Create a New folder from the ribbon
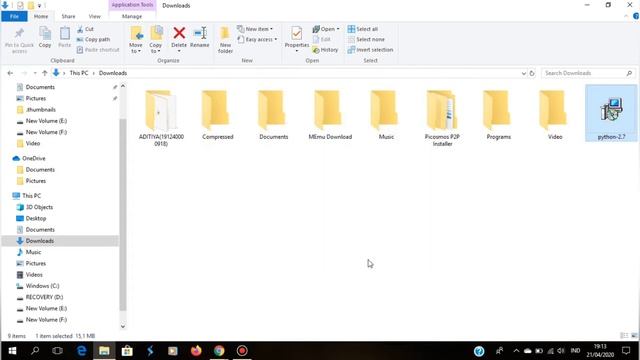This screenshot has height=360, width=640. [x=225, y=39]
